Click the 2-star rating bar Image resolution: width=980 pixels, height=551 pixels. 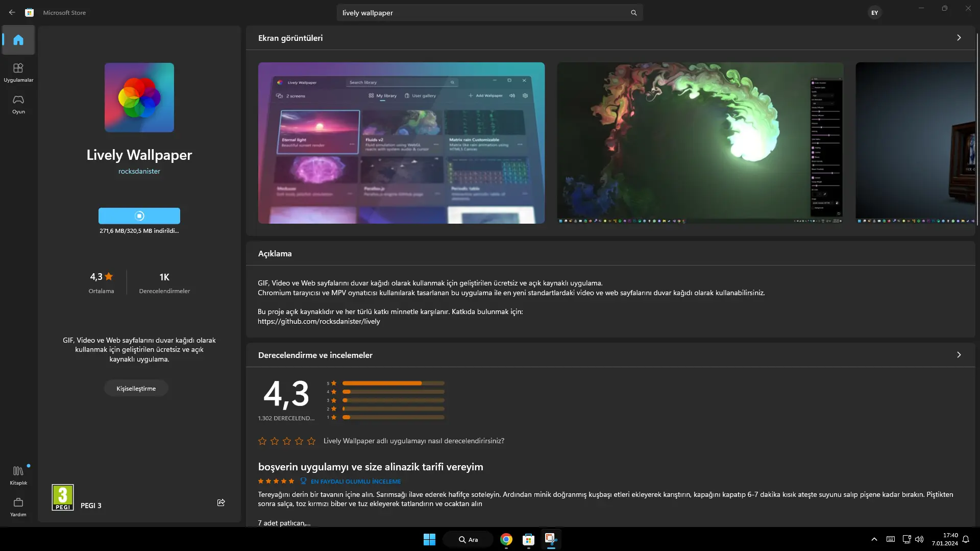[393, 409]
